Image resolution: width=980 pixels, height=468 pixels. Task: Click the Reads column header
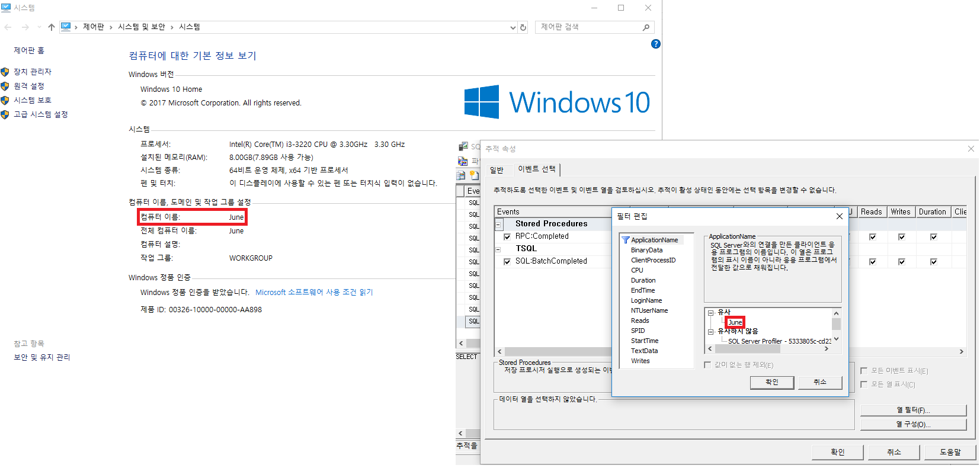click(872, 212)
